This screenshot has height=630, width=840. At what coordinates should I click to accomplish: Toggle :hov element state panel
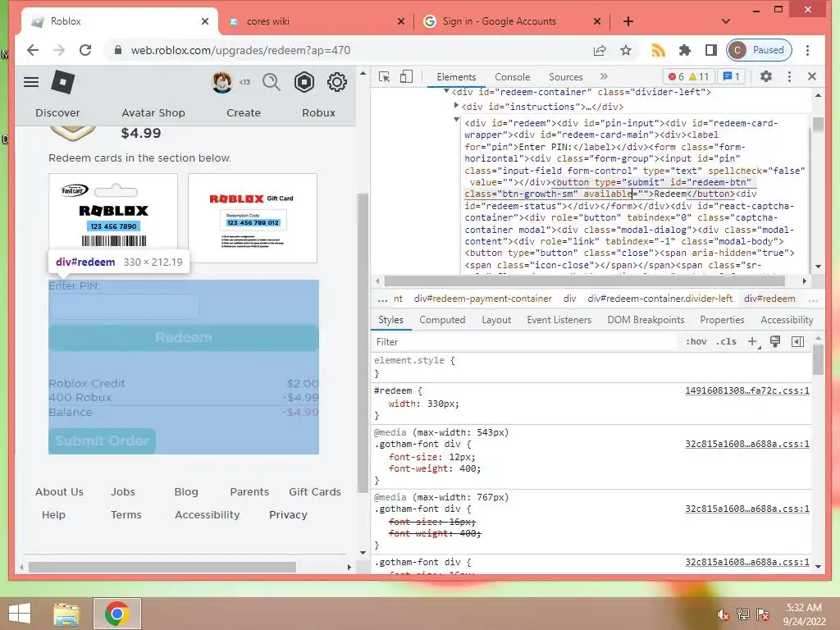696,342
